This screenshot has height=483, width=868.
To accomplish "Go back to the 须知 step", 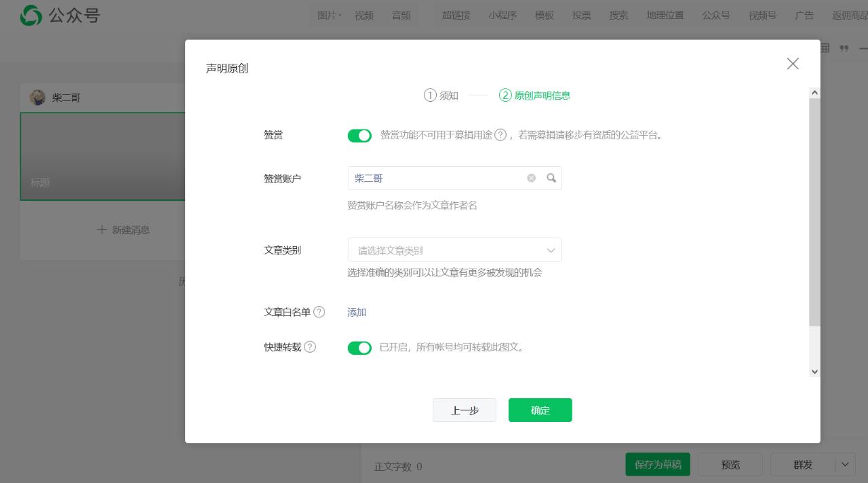I will (x=441, y=96).
